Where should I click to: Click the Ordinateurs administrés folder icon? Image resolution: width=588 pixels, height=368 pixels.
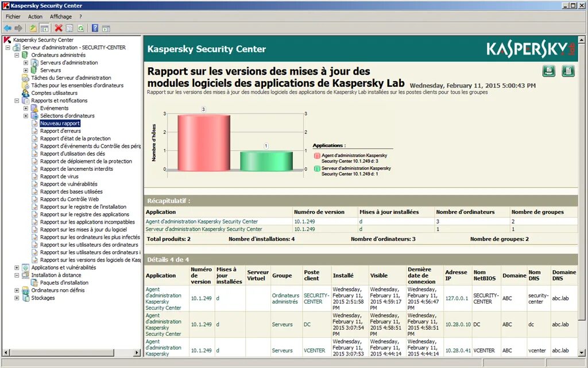click(x=25, y=55)
